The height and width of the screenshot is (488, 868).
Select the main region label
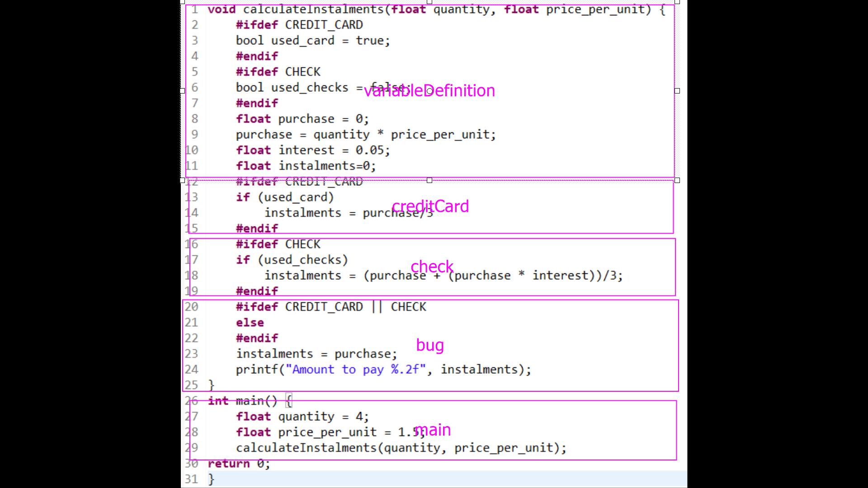click(x=433, y=430)
